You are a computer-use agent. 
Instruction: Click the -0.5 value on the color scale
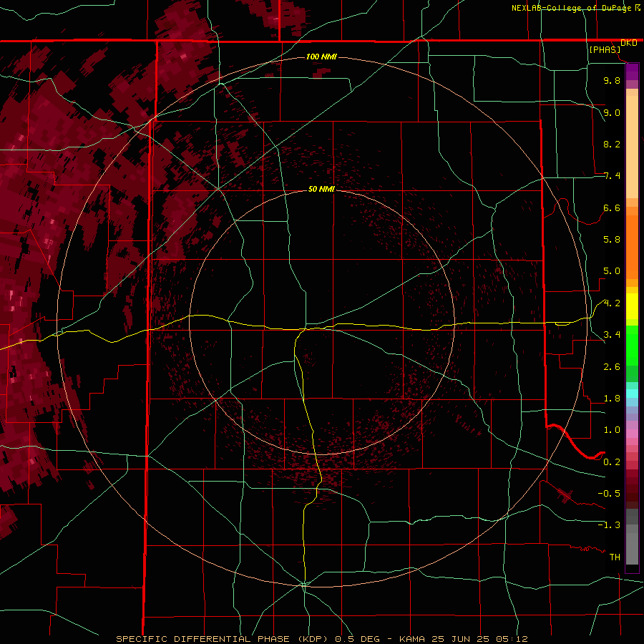[609, 494]
